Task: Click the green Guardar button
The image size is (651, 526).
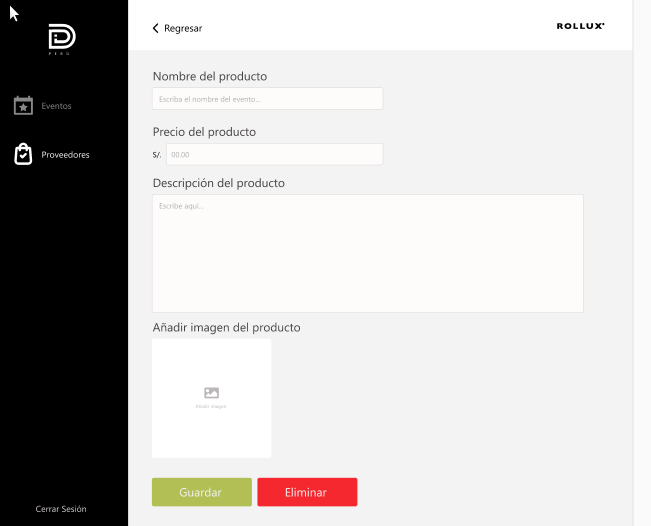Action: tap(202, 492)
